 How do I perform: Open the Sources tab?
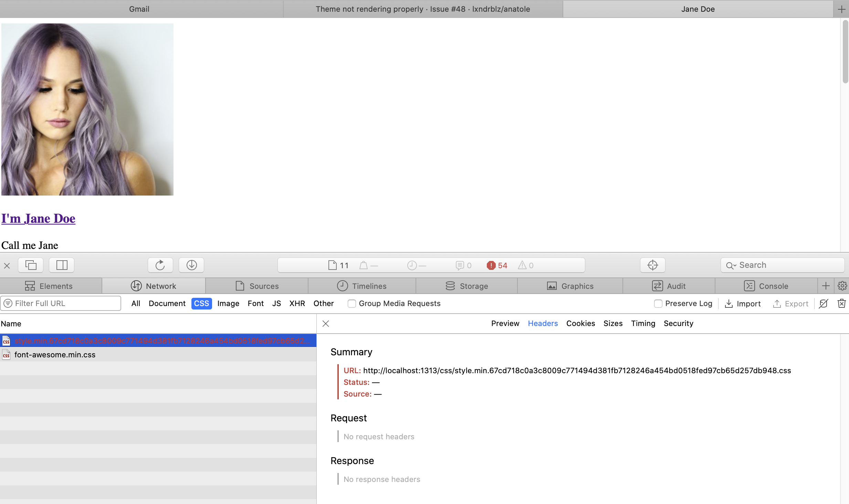pyautogui.click(x=257, y=286)
